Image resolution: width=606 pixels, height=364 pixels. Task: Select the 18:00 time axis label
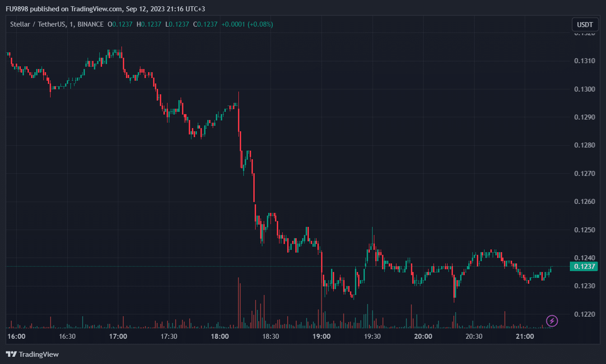click(220, 336)
